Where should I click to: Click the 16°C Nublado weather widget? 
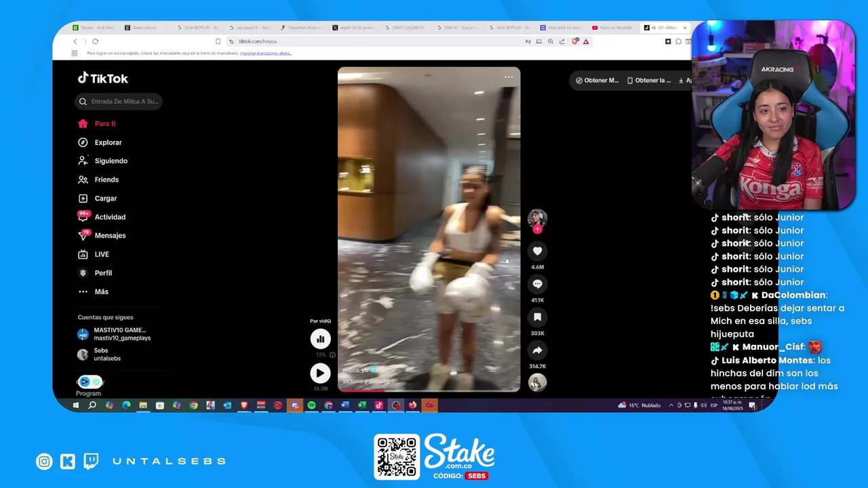click(639, 405)
